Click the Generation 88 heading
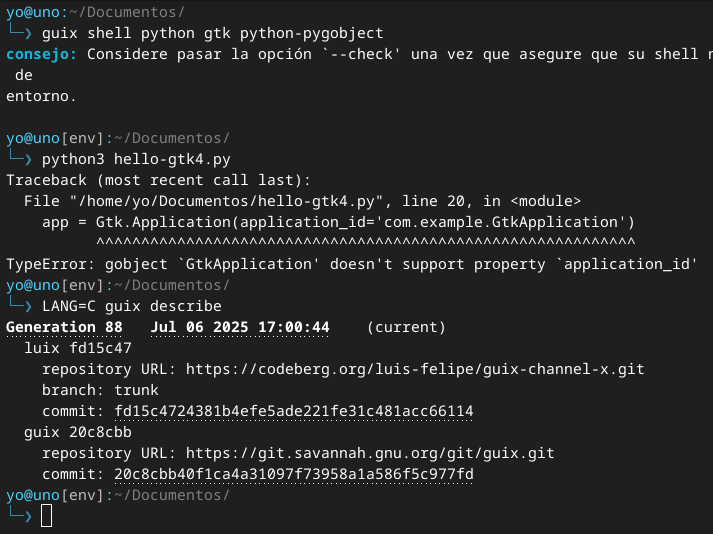The image size is (713, 534). [x=64, y=327]
